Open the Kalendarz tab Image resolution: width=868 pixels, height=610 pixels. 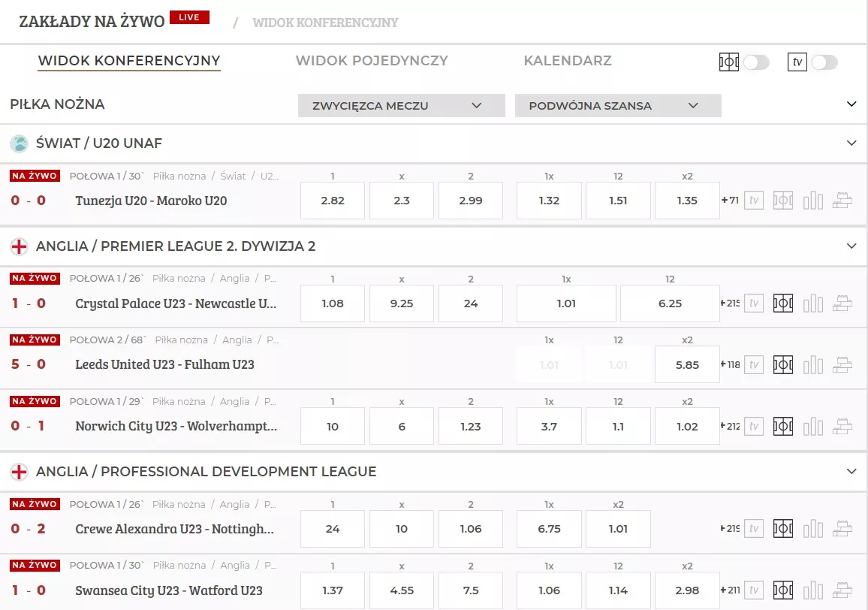point(567,61)
